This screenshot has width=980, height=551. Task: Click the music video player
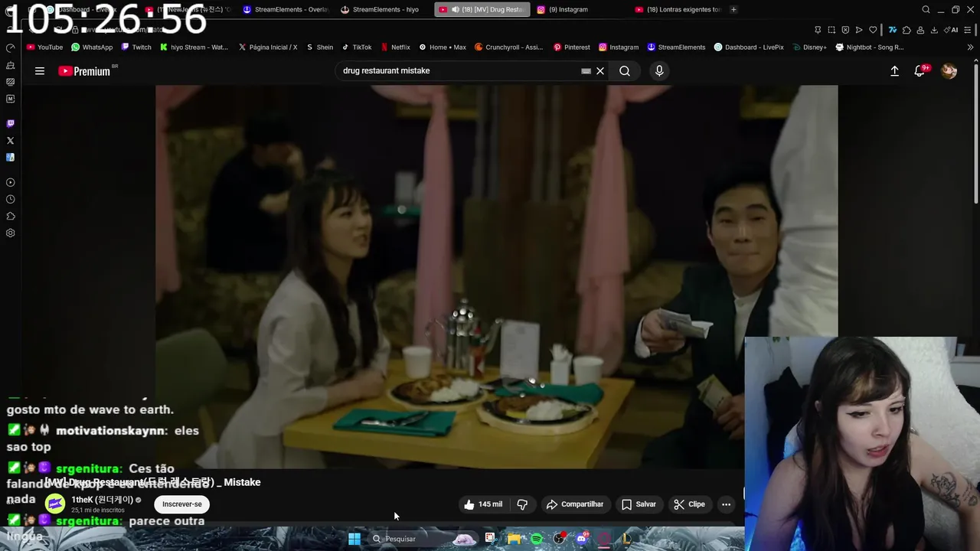(x=496, y=276)
